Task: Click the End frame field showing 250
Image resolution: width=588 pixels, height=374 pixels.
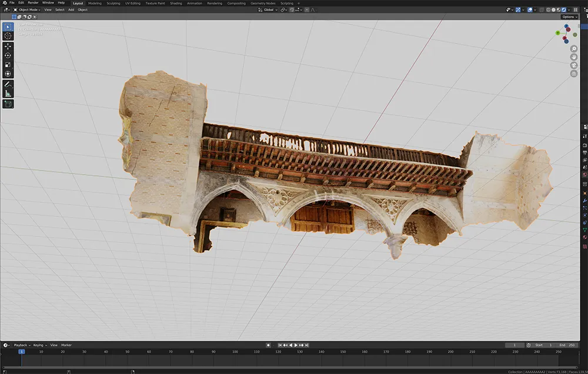Action: tap(569, 345)
